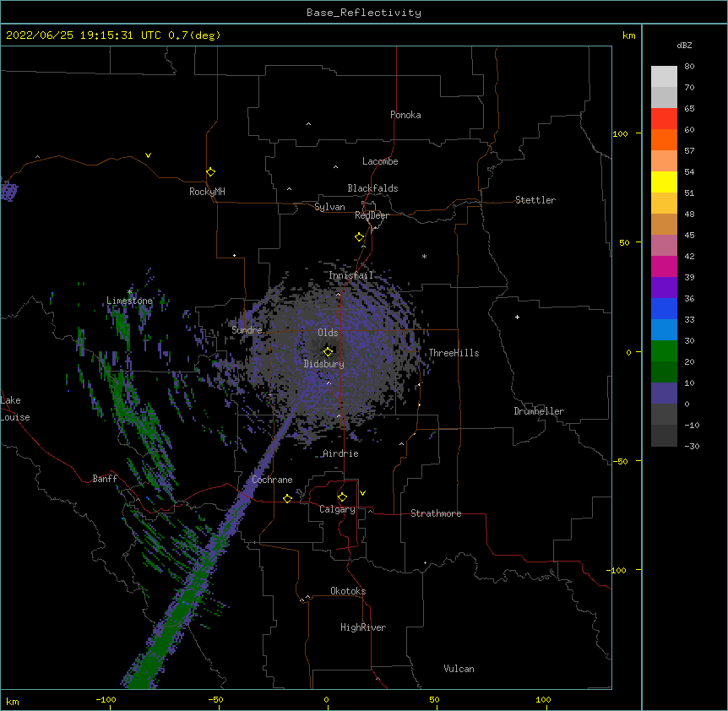
Task: Click the Okotoks label
Action: click(x=348, y=591)
